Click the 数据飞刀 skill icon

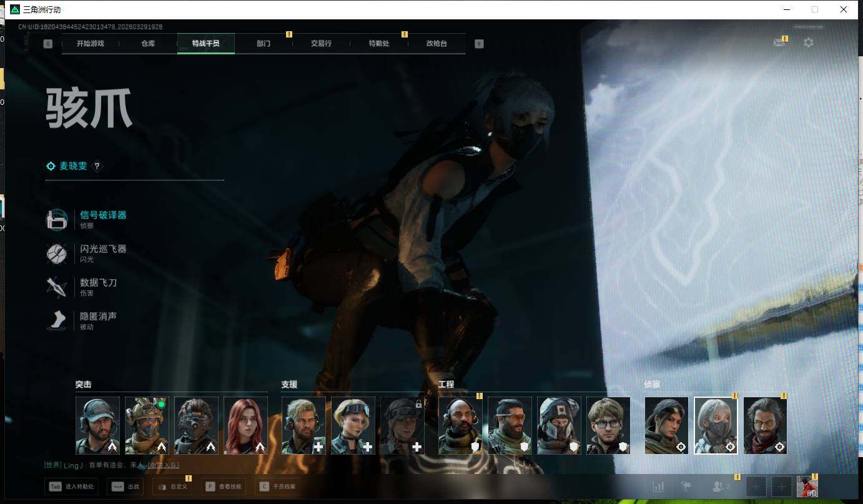point(57,287)
